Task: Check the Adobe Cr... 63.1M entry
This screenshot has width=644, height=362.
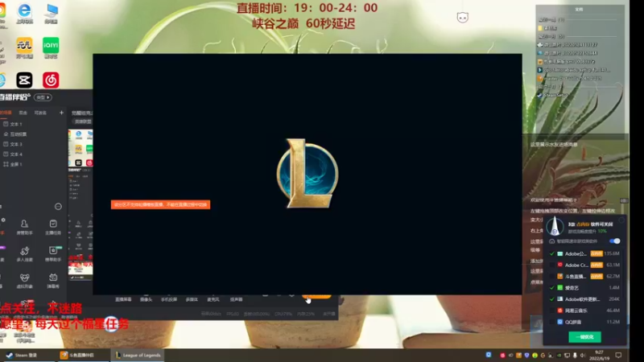Action: coord(552,265)
